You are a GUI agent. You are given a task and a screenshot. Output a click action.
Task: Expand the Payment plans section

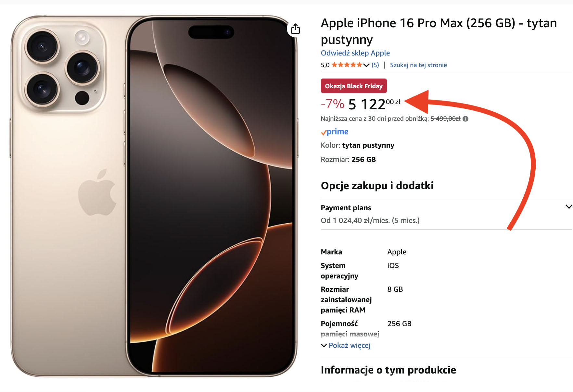tap(568, 207)
